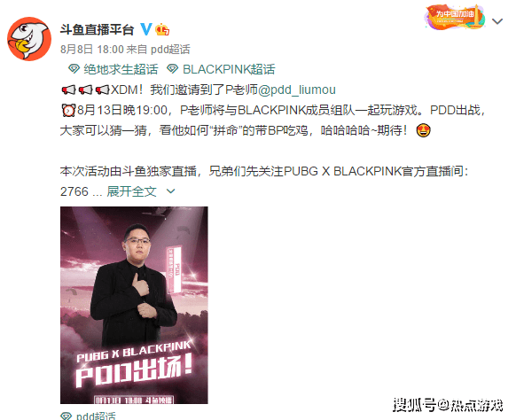The height and width of the screenshot is (420, 516).
Task: Click the post timestamp 8月8日 18:00
Action: coord(91,50)
